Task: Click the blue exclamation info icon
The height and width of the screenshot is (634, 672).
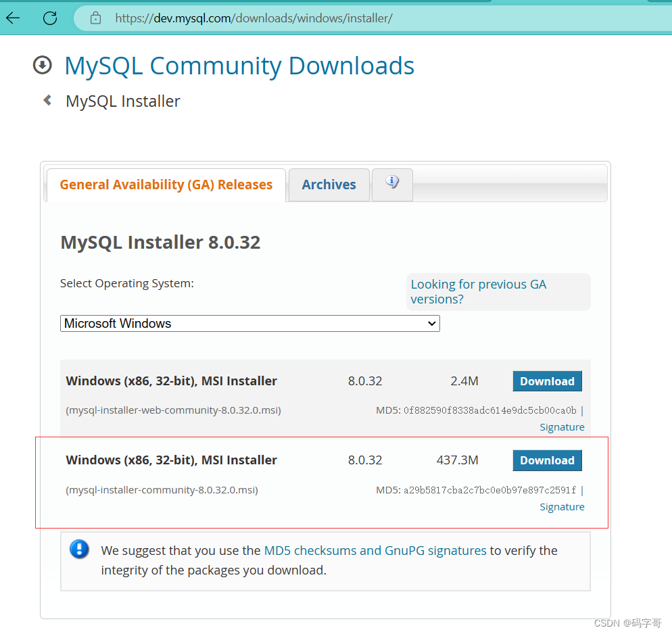Action: click(79, 550)
